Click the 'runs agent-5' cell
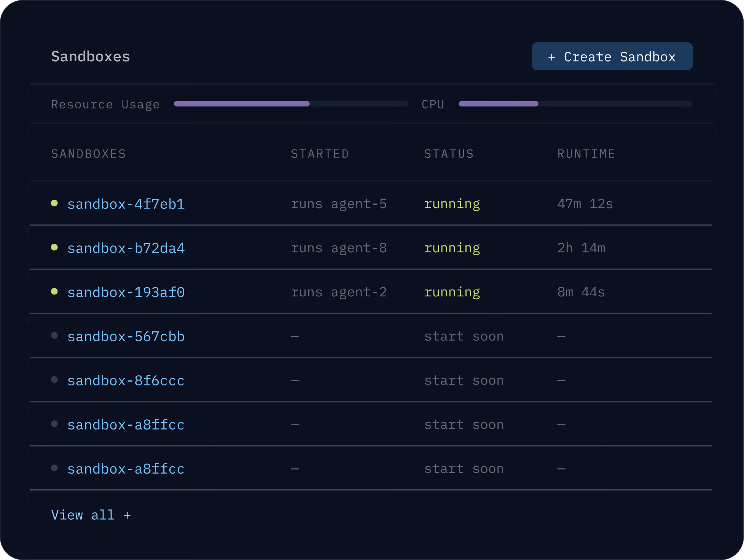Screen dimensions: 744x560 tap(339, 204)
